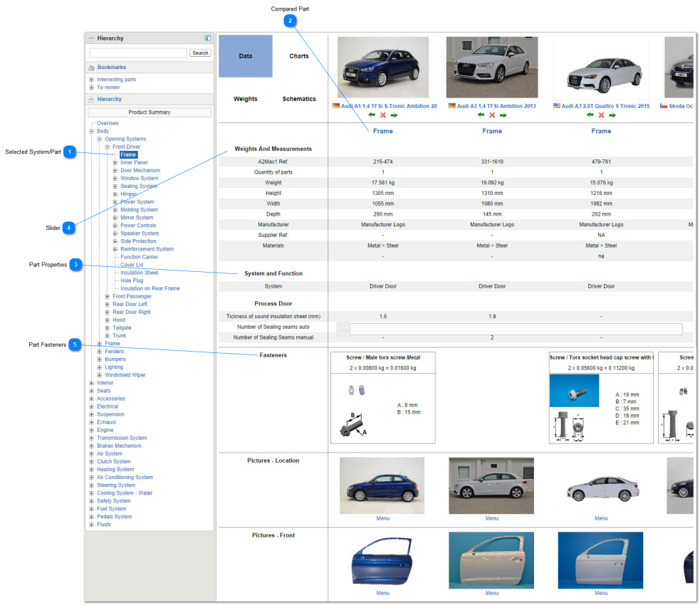This screenshot has height=605, width=700.
Task: Open the torx socket screw blue photo
Action: [x=574, y=391]
